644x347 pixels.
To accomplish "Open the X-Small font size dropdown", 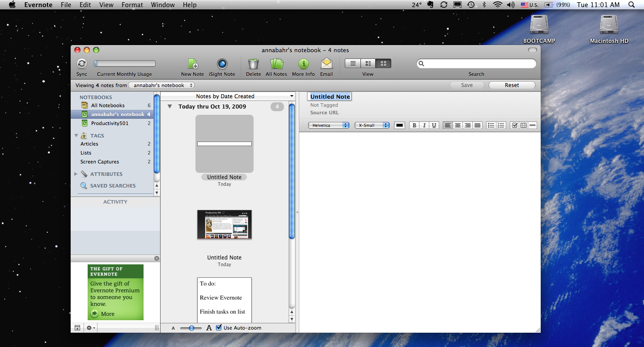I will (372, 125).
